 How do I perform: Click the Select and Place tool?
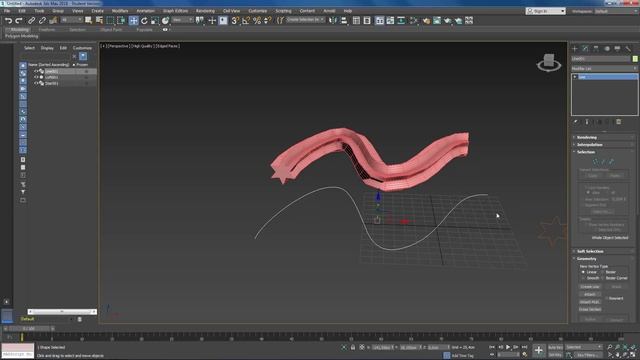coord(165,20)
